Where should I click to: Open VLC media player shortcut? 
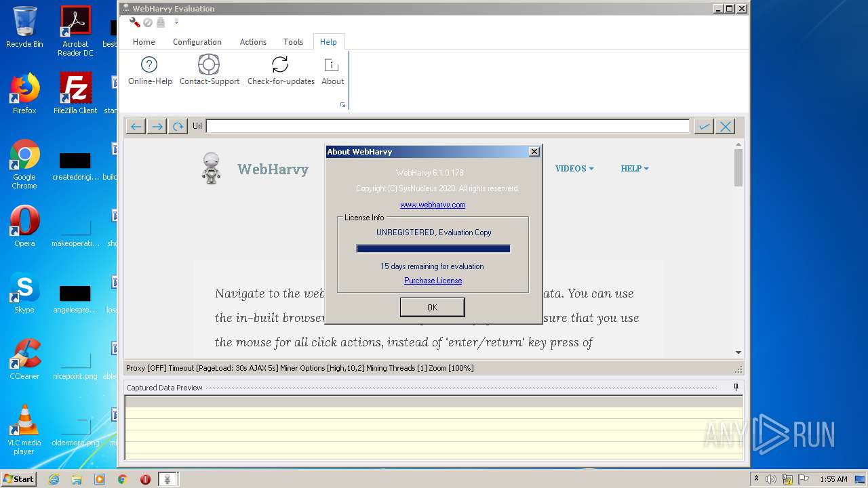coord(24,430)
